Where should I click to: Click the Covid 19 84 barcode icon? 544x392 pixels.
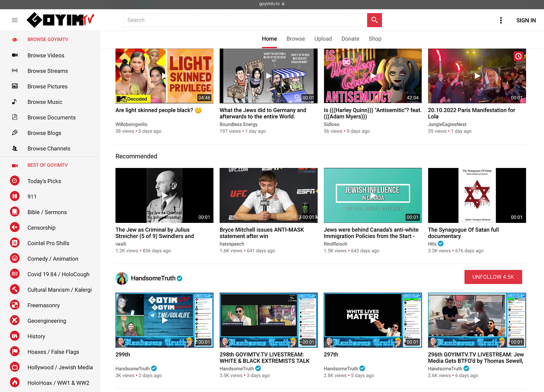click(15, 274)
